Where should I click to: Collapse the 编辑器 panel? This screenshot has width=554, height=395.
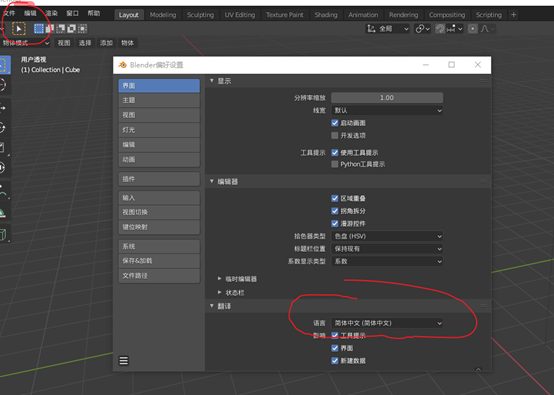[x=212, y=181]
